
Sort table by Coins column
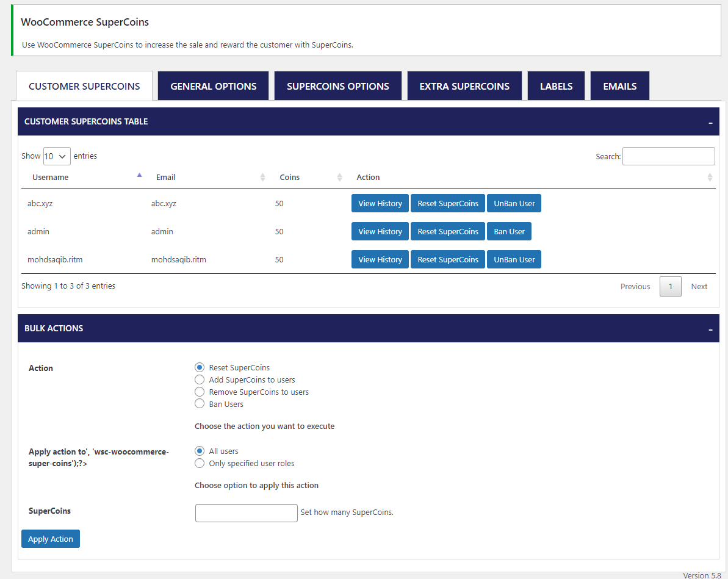(x=307, y=177)
